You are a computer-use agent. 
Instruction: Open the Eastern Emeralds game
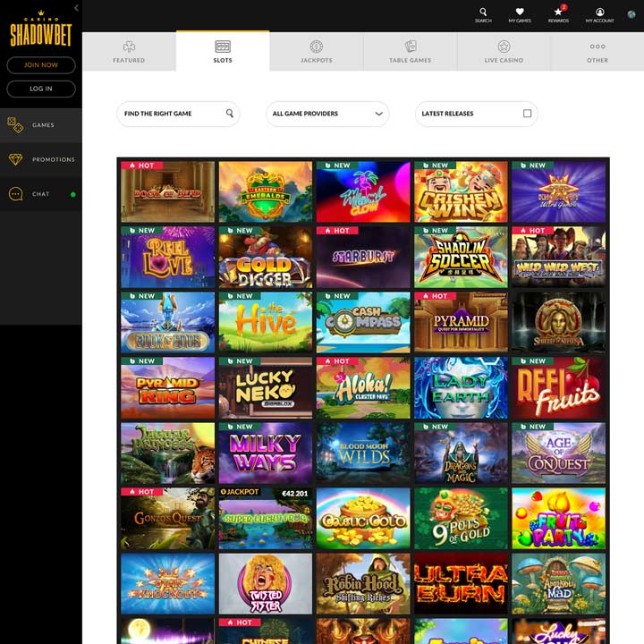coord(266,191)
